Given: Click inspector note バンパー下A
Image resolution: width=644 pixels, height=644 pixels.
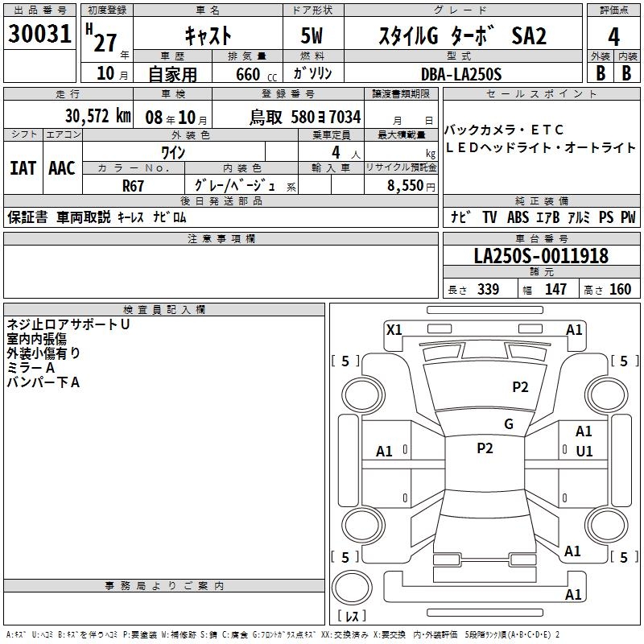Looking at the screenshot, I should point(43,382).
